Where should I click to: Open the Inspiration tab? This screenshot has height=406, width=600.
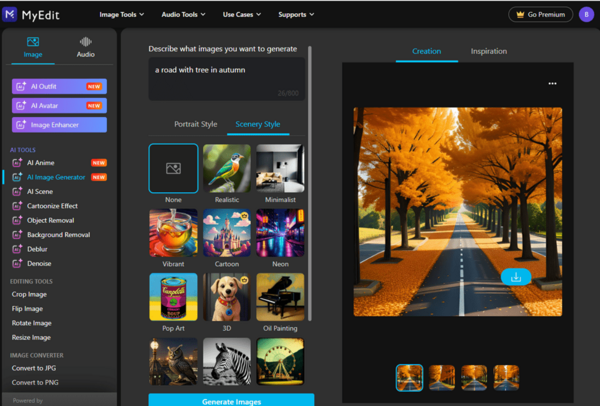point(489,51)
